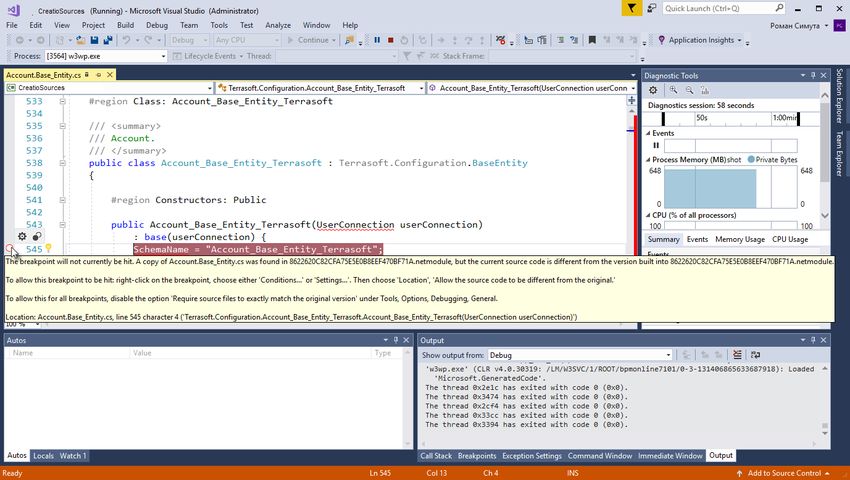Collapse the class block at line 538
The image size is (850, 480).
click(62, 163)
